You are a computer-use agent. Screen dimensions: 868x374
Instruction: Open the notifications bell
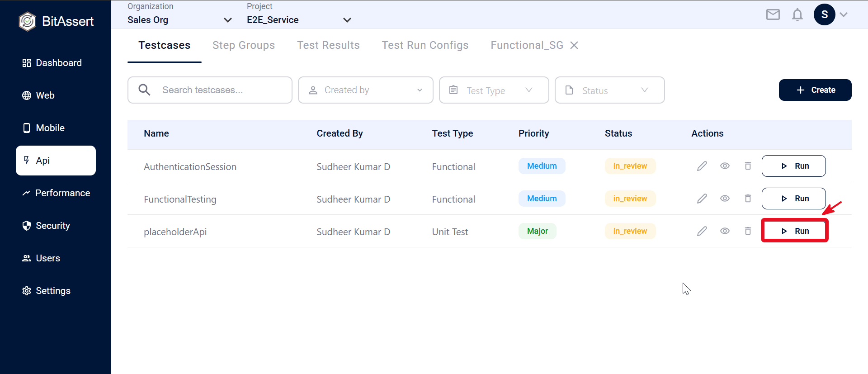pos(797,15)
